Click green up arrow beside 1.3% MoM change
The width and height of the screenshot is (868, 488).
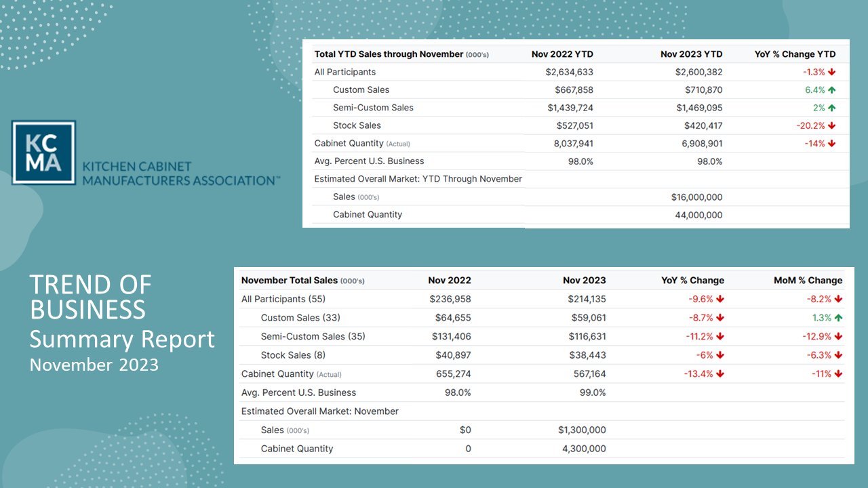click(x=838, y=318)
